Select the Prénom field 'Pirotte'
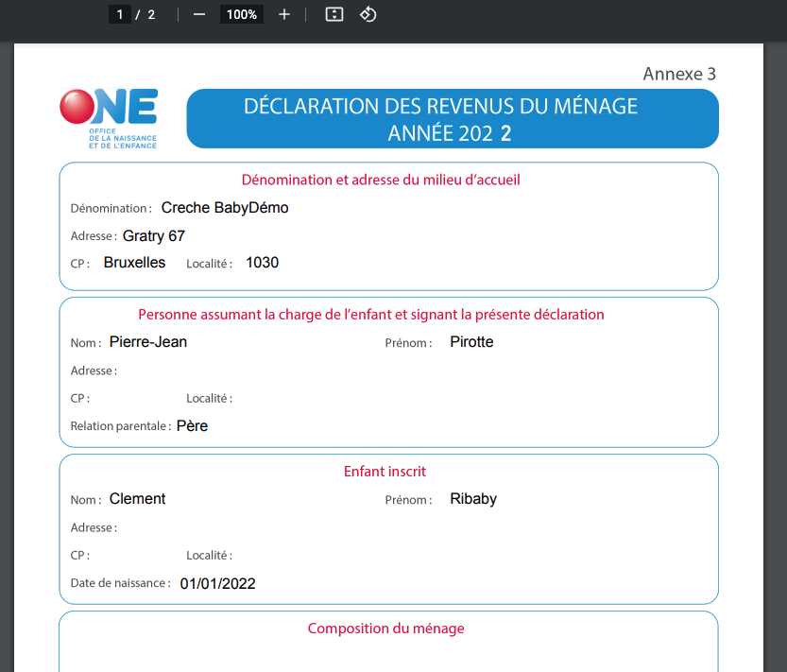This screenshot has width=787, height=672. pos(471,342)
